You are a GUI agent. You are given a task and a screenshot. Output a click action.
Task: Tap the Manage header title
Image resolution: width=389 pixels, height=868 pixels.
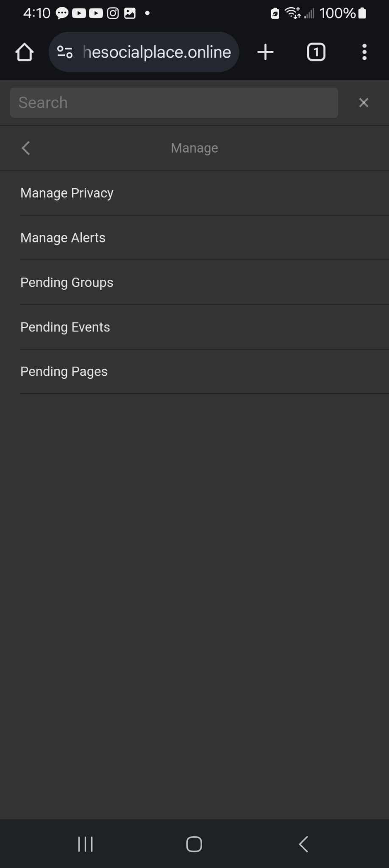pos(194,148)
